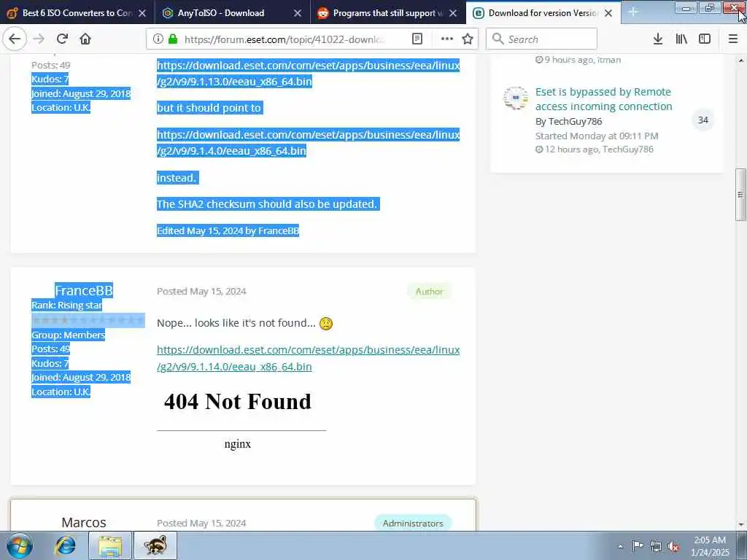Viewport: 747px width, 560px height.
Task: Click the scrollbar up arrow
Action: point(741,61)
